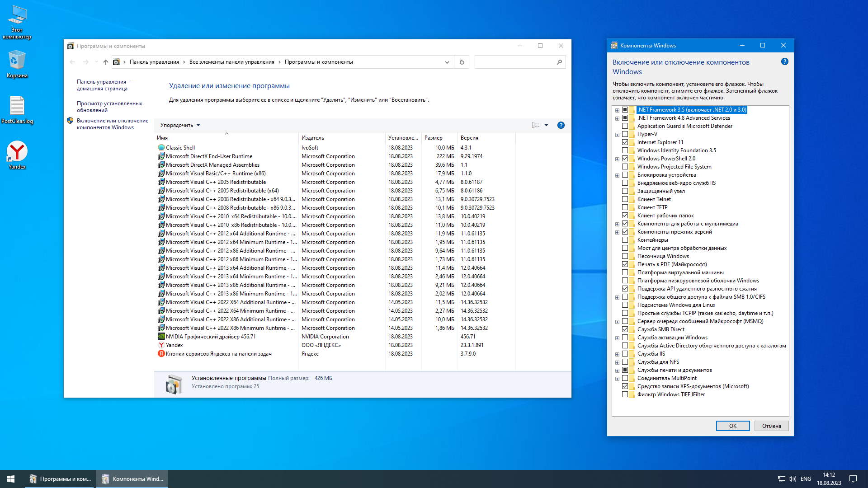Check Песочница Windows checkbox
The image size is (868, 488).
tap(625, 256)
